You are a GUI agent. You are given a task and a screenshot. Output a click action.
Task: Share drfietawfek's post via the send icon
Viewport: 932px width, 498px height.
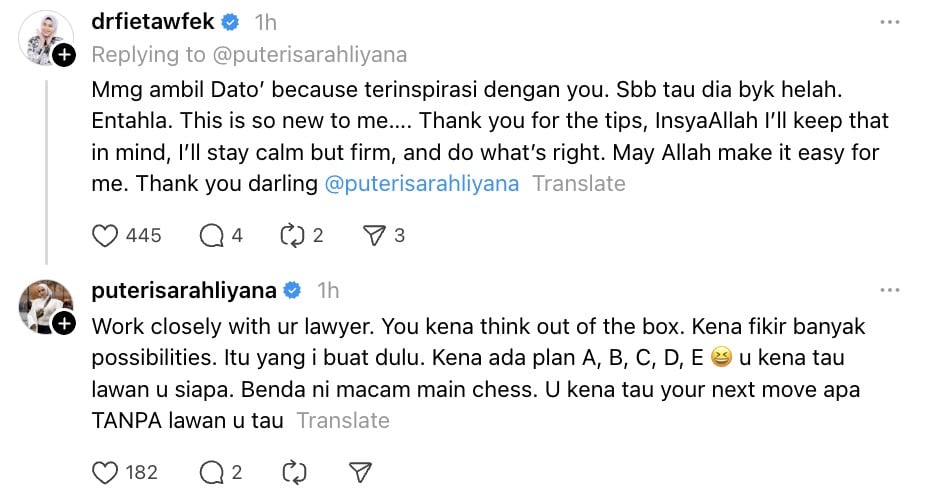(373, 236)
